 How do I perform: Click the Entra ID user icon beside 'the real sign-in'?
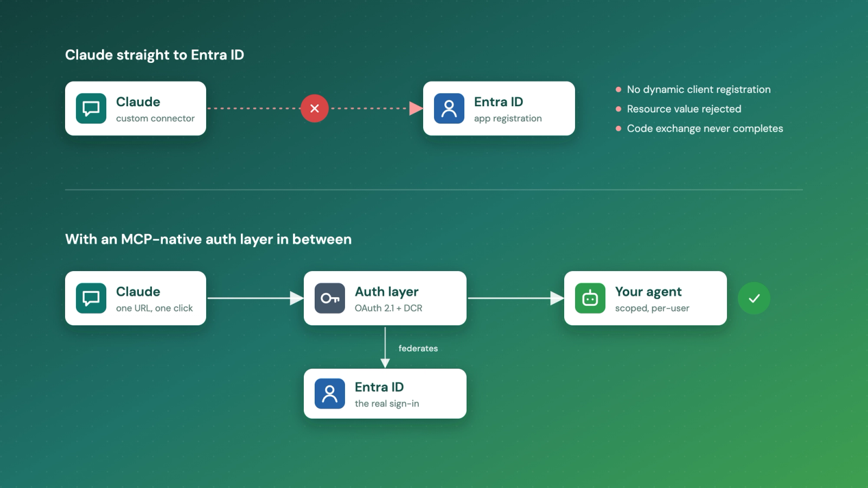(330, 394)
